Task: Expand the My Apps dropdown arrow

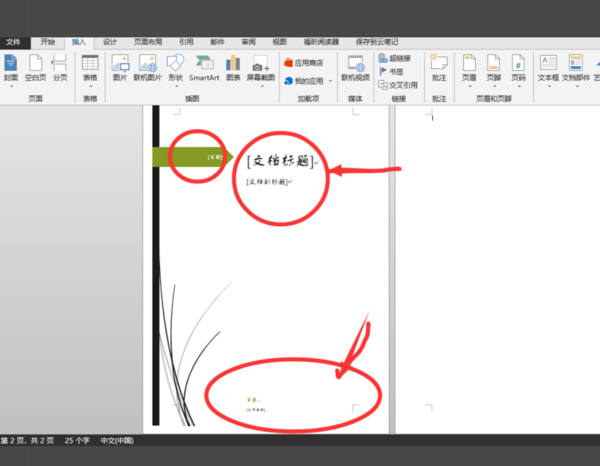Action: click(331, 81)
